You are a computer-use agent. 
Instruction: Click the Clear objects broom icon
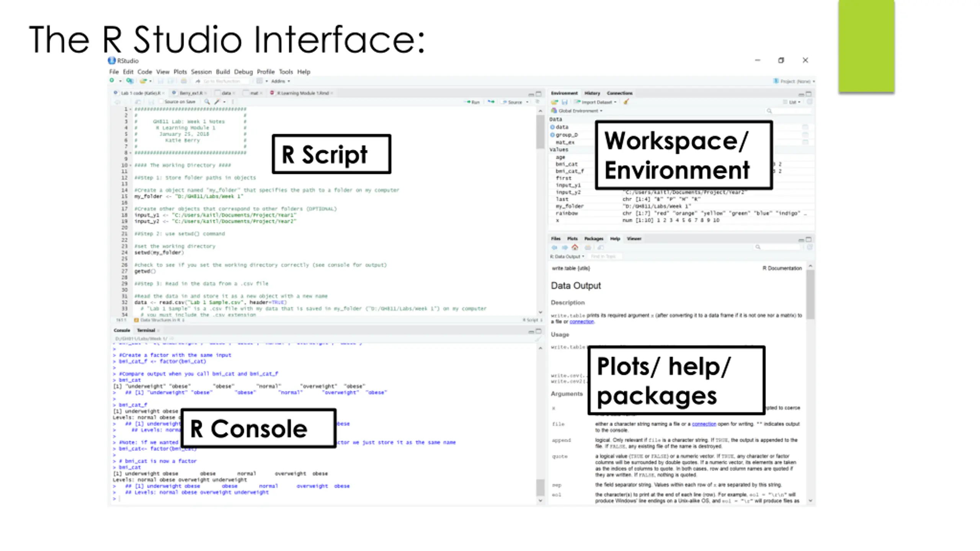pos(626,102)
